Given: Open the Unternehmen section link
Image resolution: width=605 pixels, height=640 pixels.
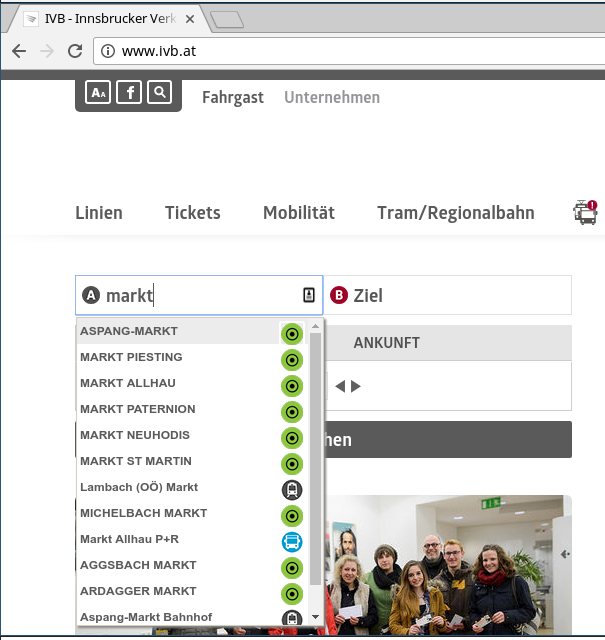Looking at the screenshot, I should 332,97.
